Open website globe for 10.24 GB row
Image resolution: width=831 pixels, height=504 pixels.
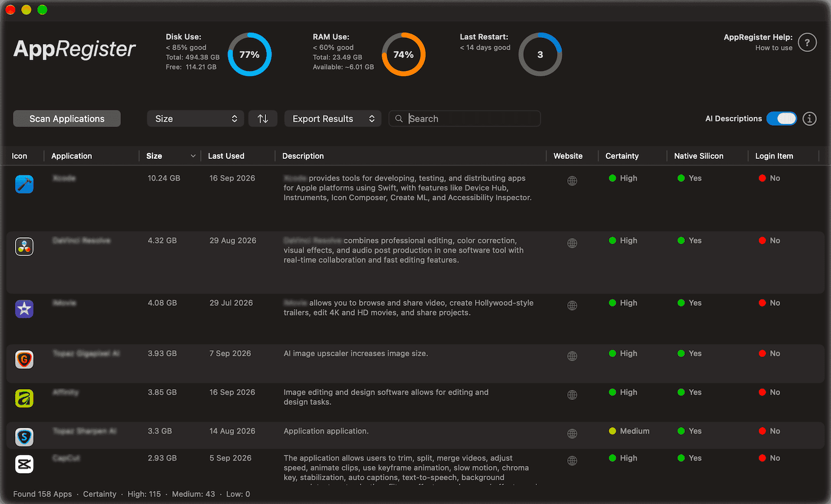click(x=572, y=181)
